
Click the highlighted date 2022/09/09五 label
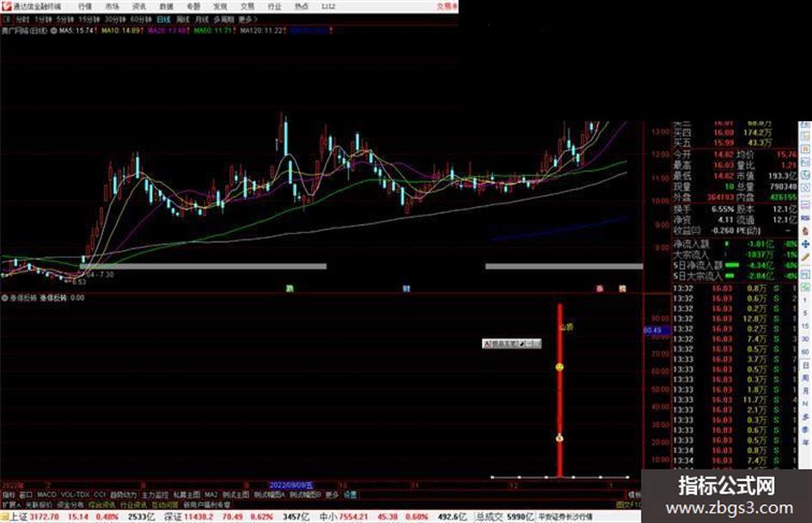point(291,486)
